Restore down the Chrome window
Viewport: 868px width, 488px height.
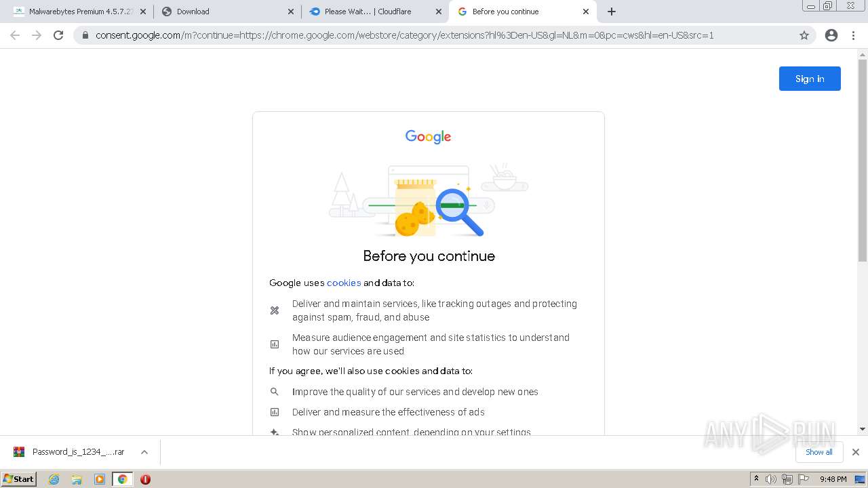[x=828, y=5]
